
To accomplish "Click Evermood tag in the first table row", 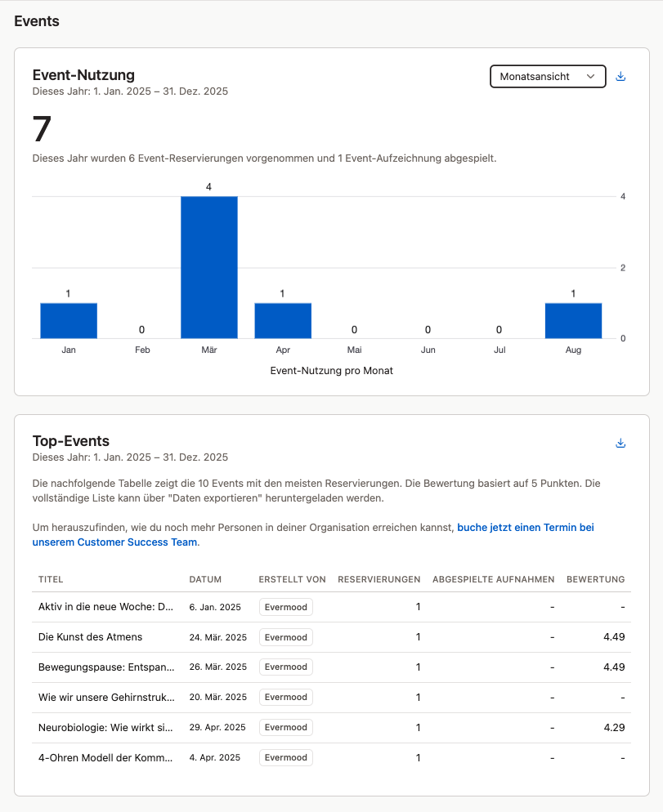I will 286,607.
